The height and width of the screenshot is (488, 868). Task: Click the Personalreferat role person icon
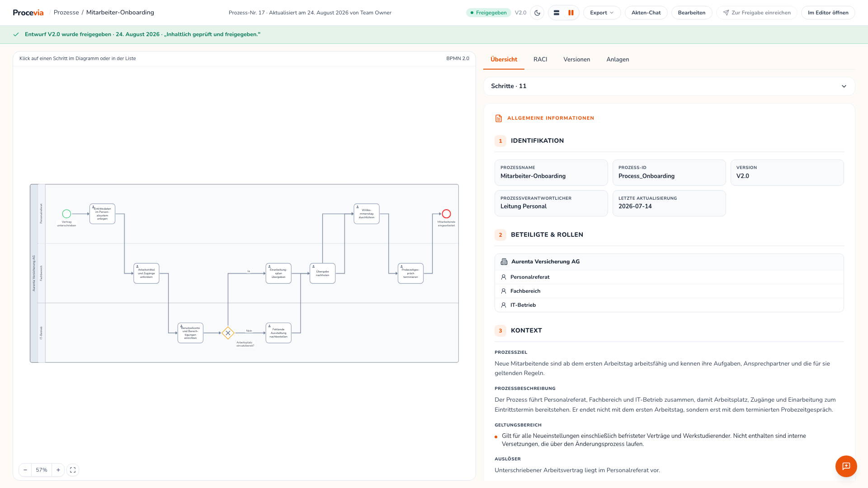504,277
